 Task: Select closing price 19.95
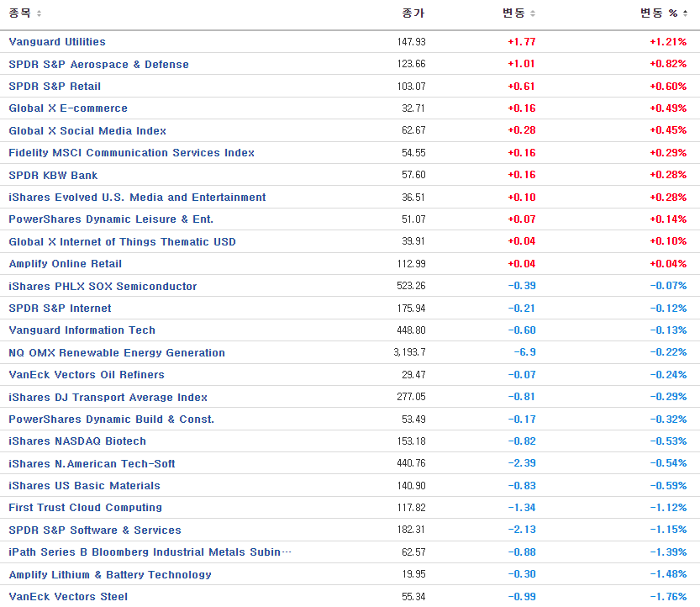[x=413, y=574]
